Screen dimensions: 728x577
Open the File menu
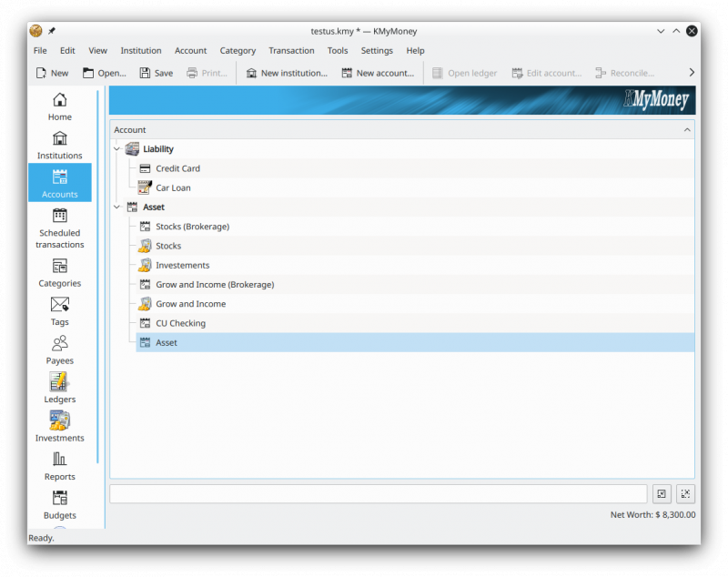40,51
